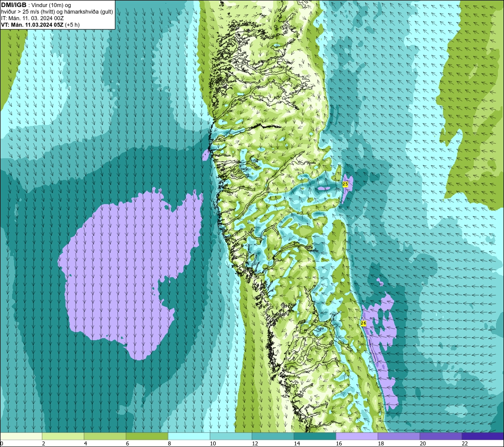Select the 18-20 m/s purple legend swatch
This screenshot has height=447, width=504.
pyautogui.click(x=399, y=436)
